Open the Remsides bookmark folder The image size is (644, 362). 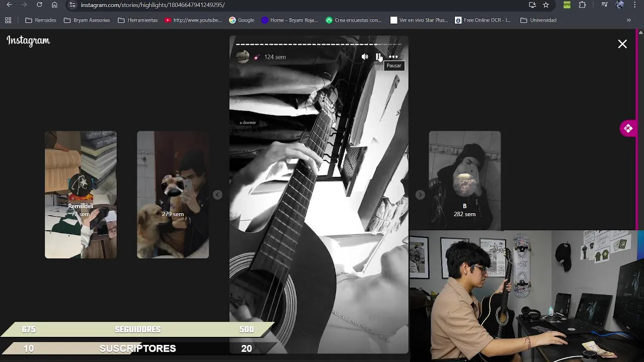point(41,20)
